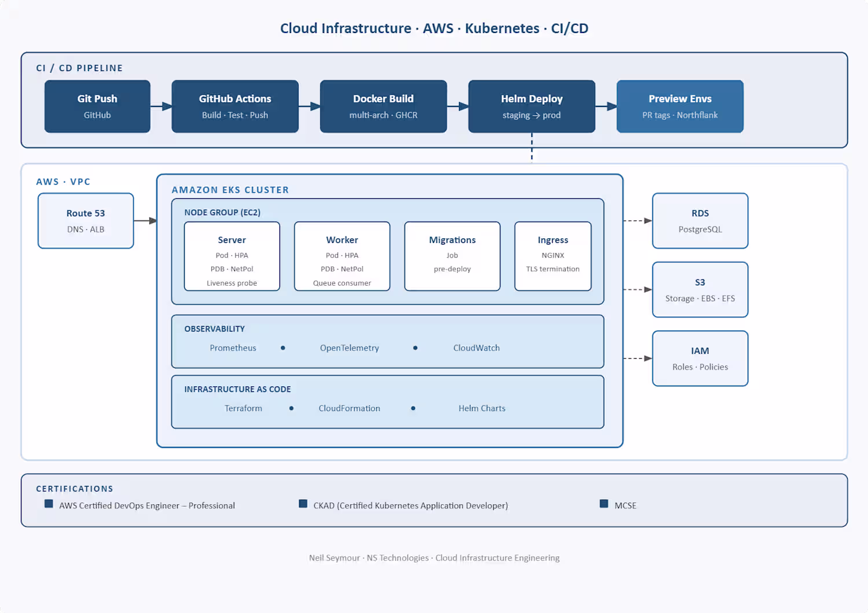The image size is (868, 613).
Task: Click the Prometheus label
Action: (233, 348)
